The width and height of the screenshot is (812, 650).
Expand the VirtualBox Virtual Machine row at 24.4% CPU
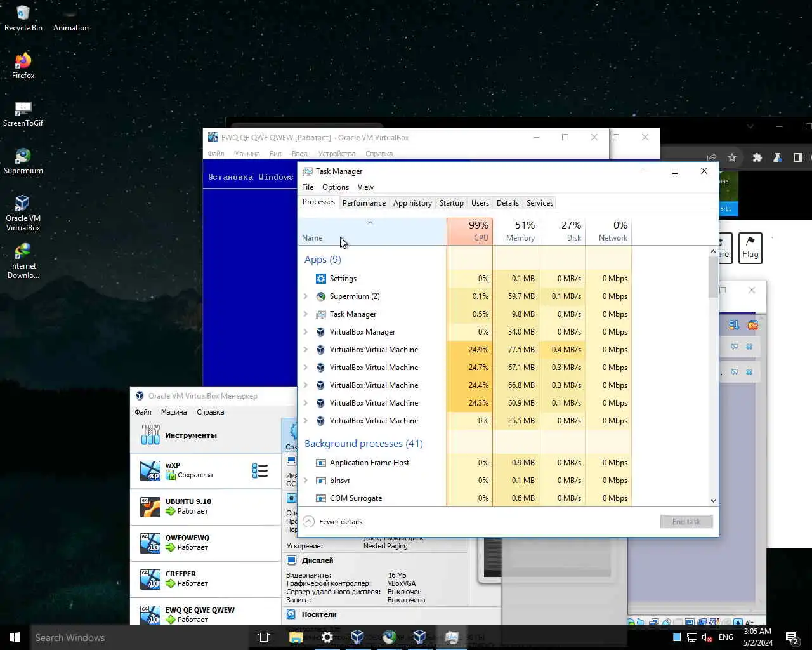click(x=306, y=385)
